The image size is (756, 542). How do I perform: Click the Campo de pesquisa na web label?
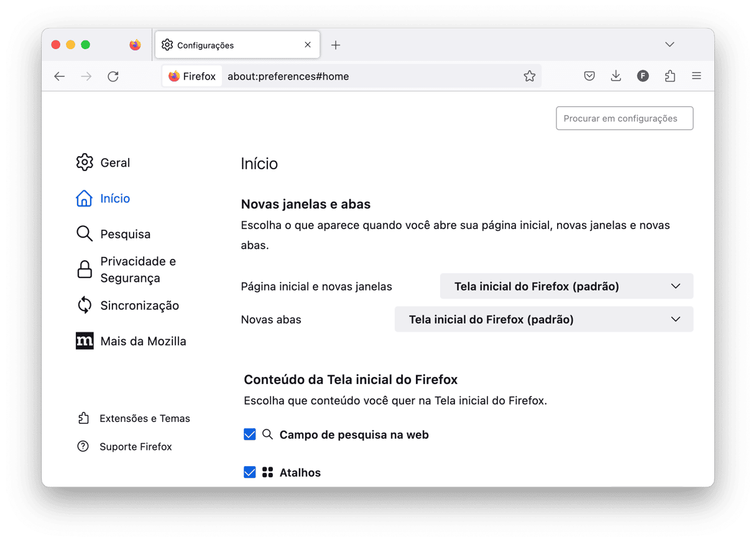pos(354,435)
